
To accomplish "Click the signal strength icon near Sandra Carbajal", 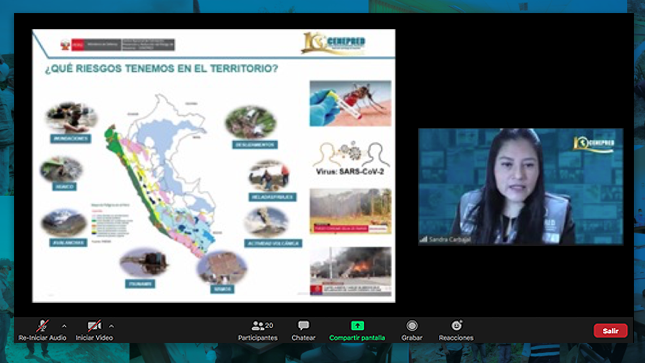I will 423,239.
